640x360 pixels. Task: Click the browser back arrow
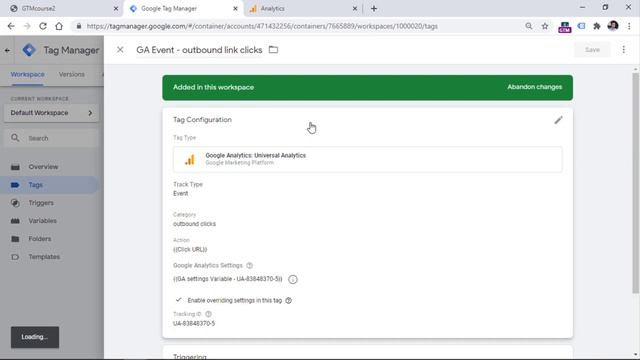coord(11,26)
